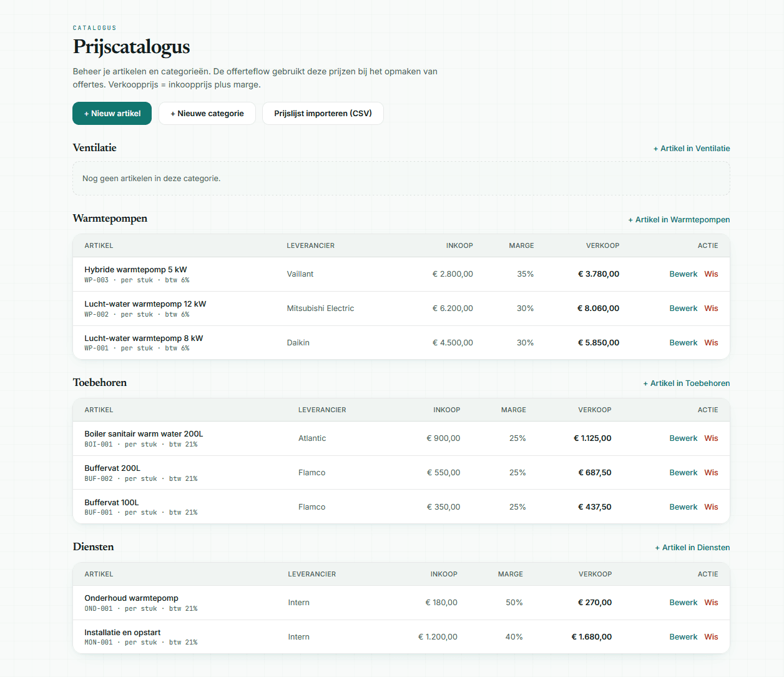This screenshot has width=784, height=677.
Task: Click supplier Atlantic
Action: point(312,438)
